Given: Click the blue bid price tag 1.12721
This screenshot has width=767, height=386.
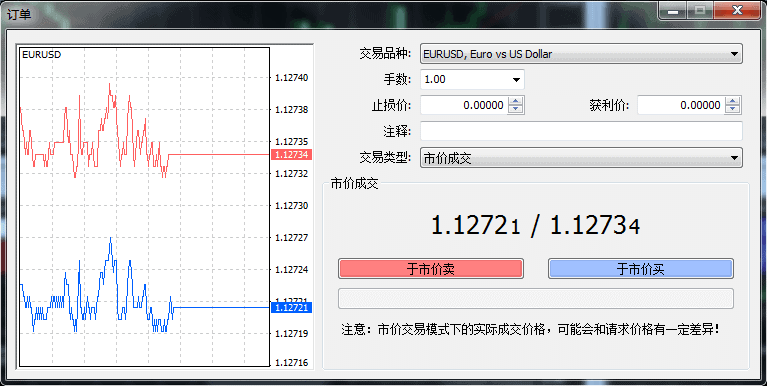Looking at the screenshot, I should (291, 307).
